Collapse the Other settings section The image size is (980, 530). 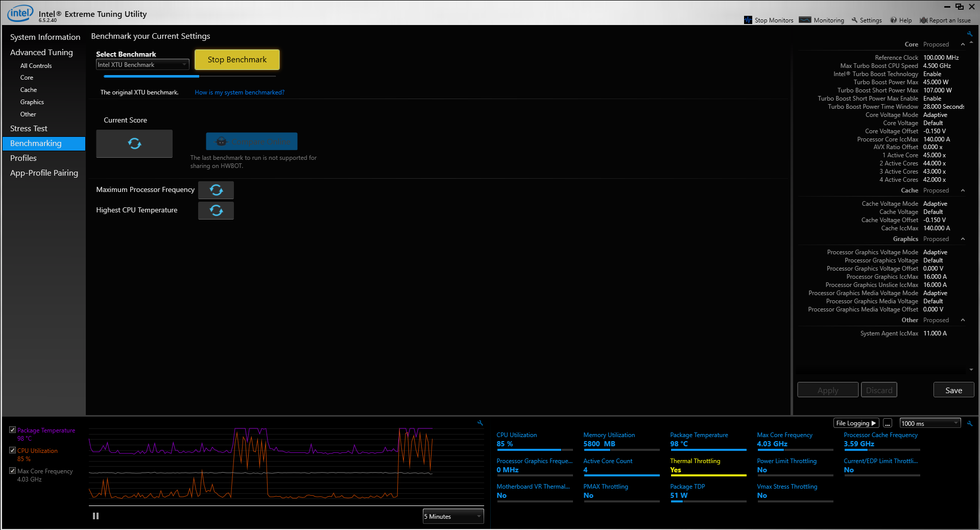tap(963, 320)
